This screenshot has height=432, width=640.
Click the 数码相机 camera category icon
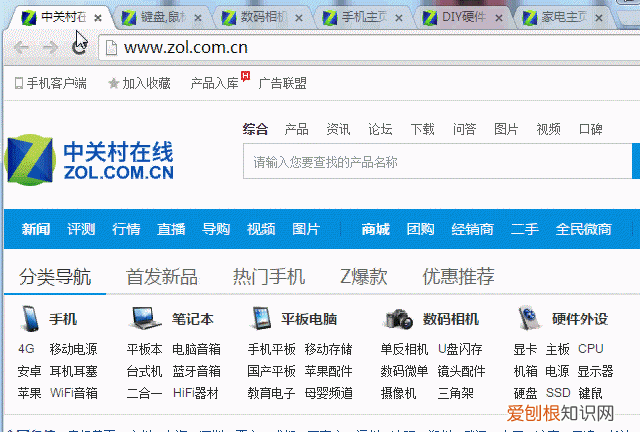pos(398,319)
